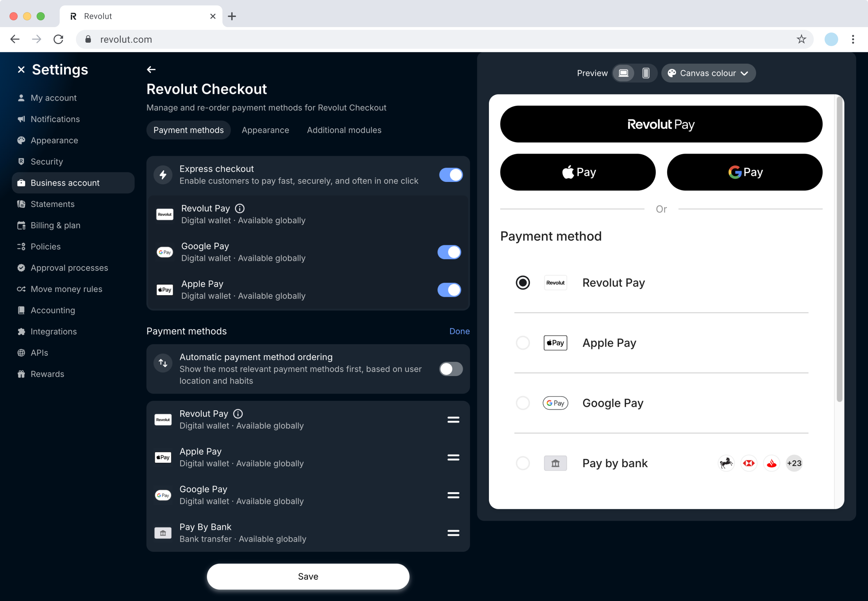Open Security settings

click(x=73, y=162)
